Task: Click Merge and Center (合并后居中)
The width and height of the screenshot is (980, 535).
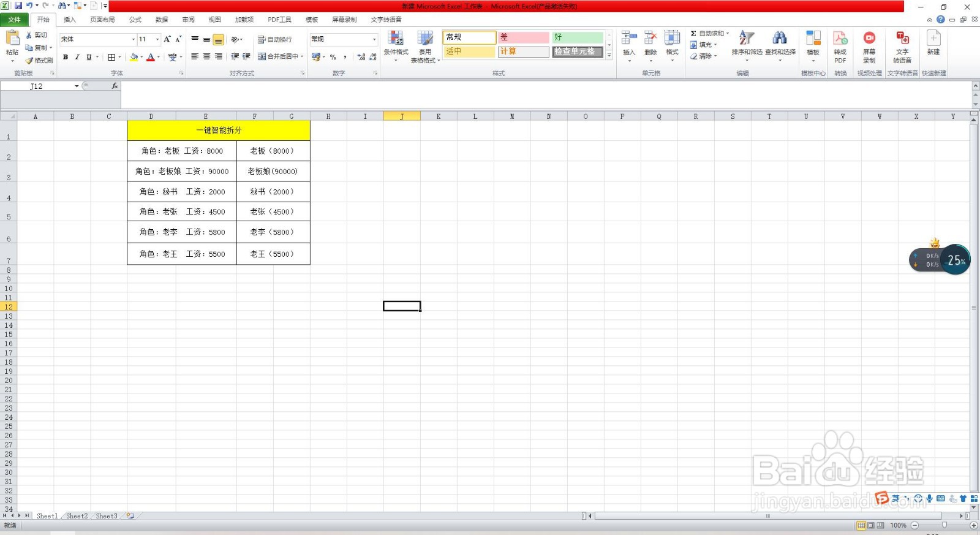Action: coord(280,56)
